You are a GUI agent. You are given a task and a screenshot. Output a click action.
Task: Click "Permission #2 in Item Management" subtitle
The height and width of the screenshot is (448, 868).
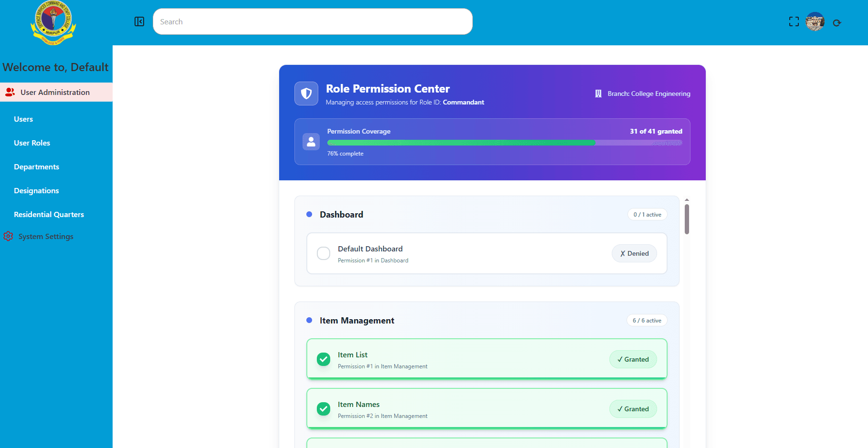[383, 416]
